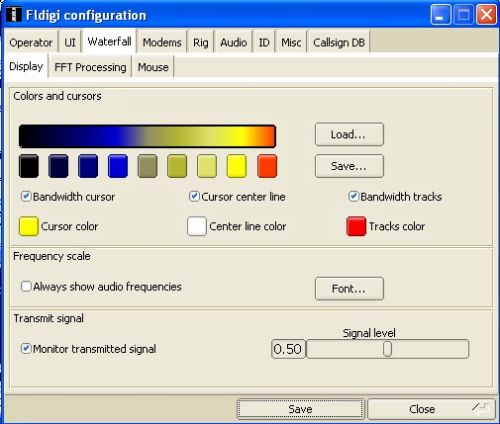Open the FFT Processing sub-tab
The width and height of the screenshot is (500, 424).
tap(90, 67)
